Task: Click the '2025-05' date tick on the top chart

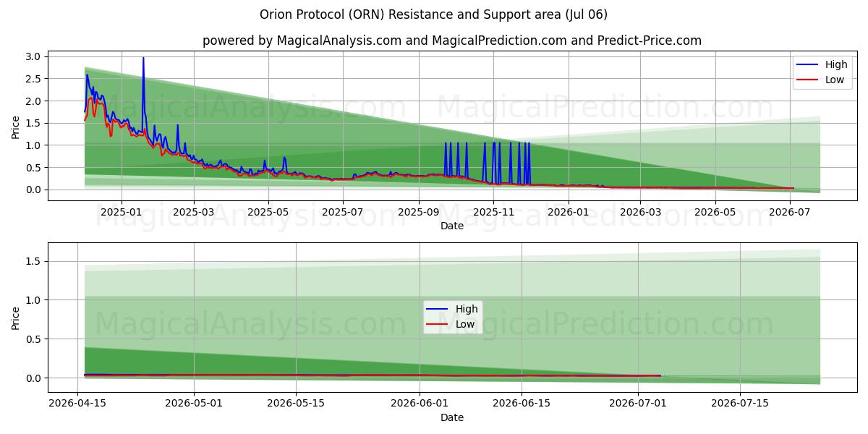Action: (x=268, y=212)
